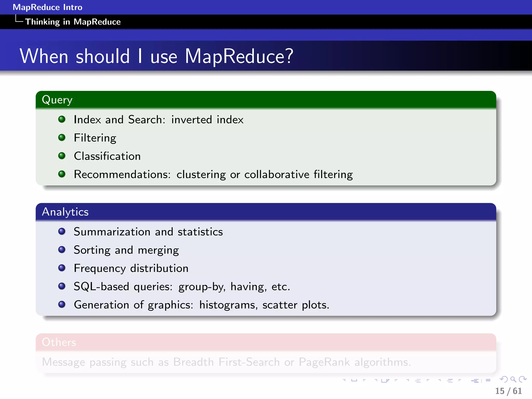Click the faded Others block header
532x399 pixels.
pyautogui.click(x=266, y=342)
